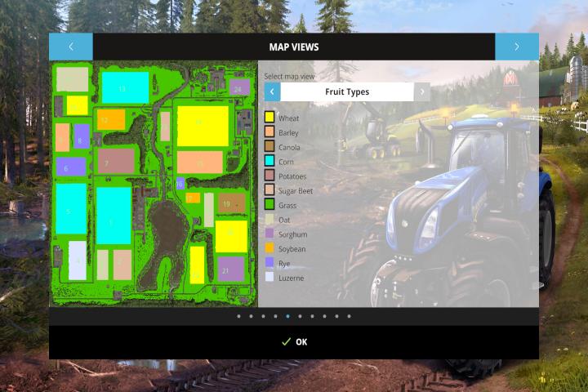Select field 21 on the map
588x392 pixels.
(230, 269)
